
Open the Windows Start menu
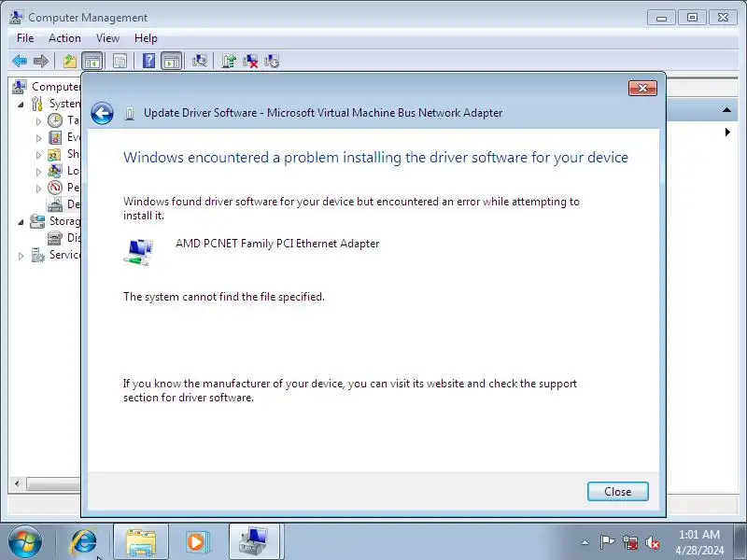click(x=25, y=542)
